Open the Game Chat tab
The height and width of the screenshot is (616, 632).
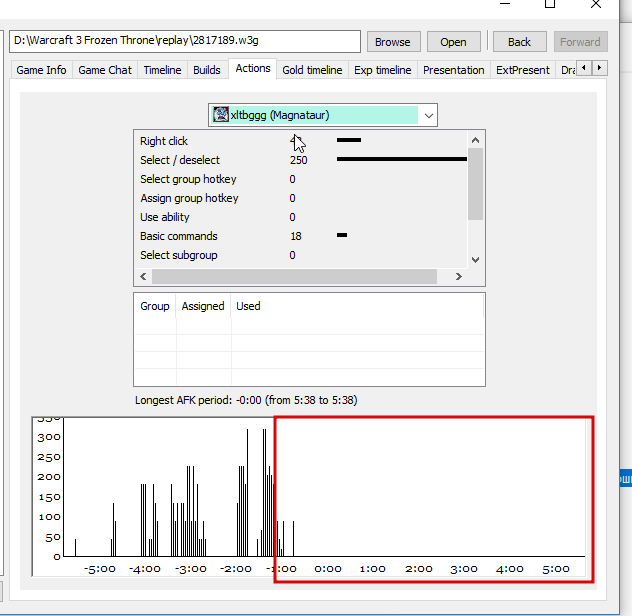pos(105,70)
